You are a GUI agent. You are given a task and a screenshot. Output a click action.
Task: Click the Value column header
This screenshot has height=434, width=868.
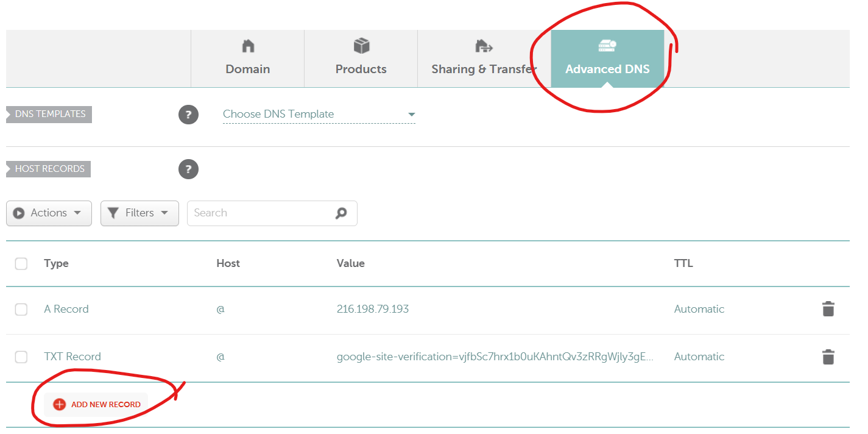click(x=350, y=263)
